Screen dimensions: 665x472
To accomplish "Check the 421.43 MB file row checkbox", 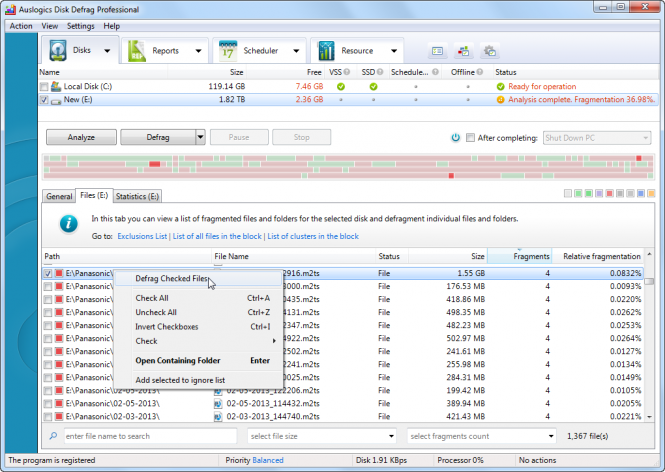I will pos(48,417).
